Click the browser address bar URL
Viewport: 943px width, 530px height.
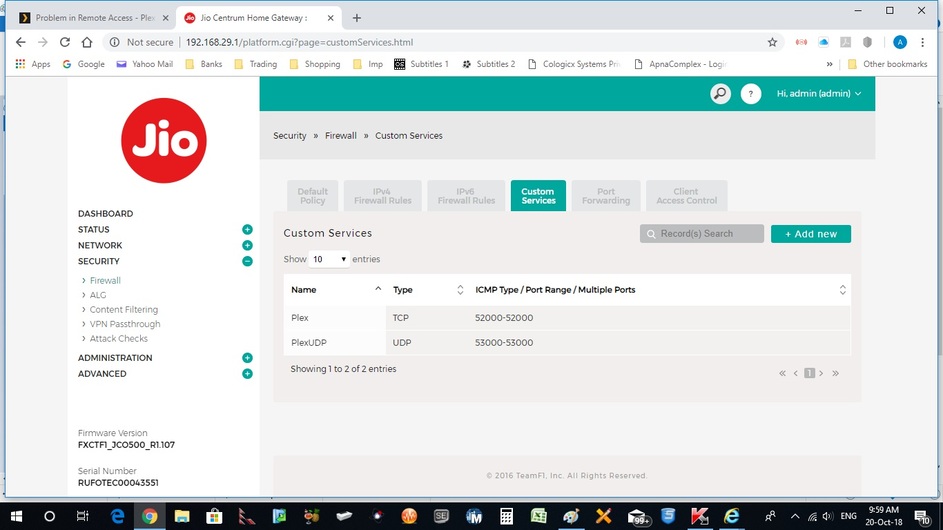299,42
